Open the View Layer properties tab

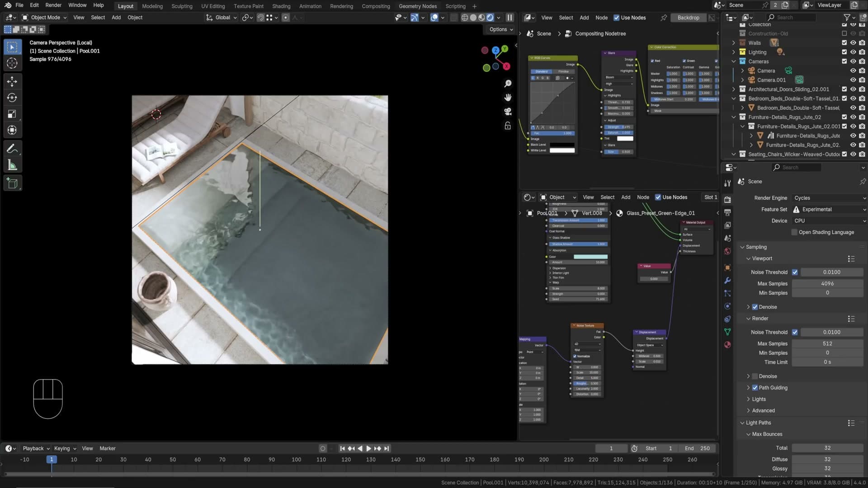tap(727, 225)
